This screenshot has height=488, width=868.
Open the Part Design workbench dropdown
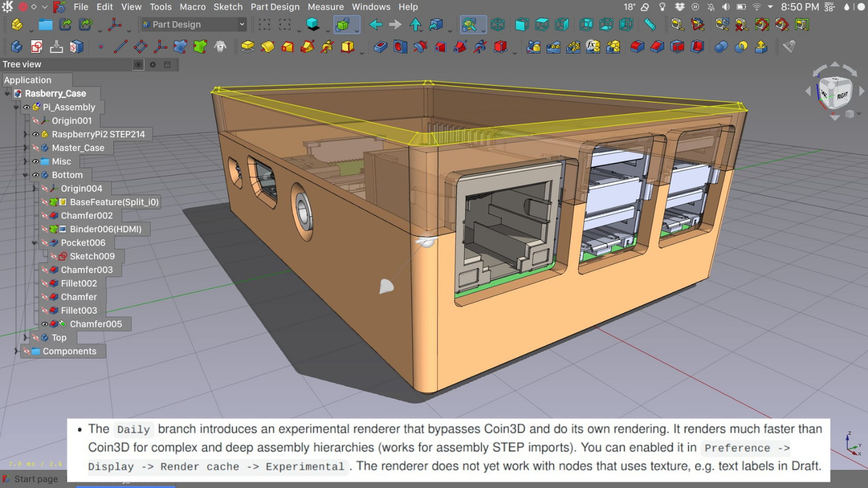click(194, 24)
